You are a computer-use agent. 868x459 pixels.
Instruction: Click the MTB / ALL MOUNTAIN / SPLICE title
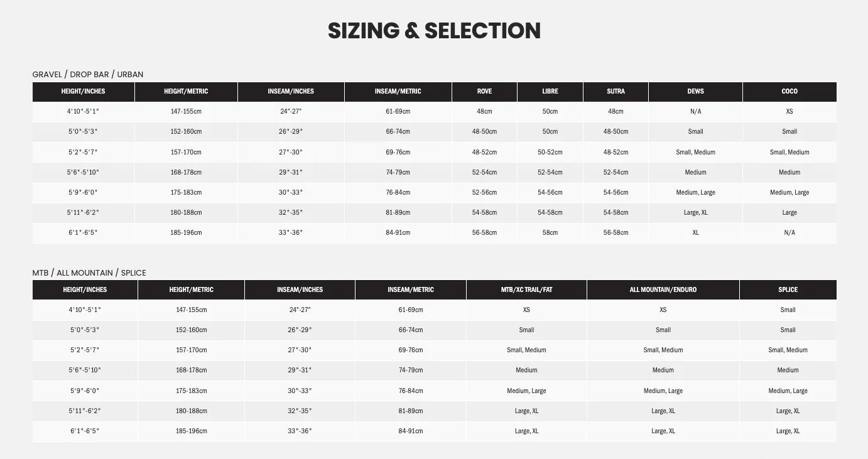[89, 273]
